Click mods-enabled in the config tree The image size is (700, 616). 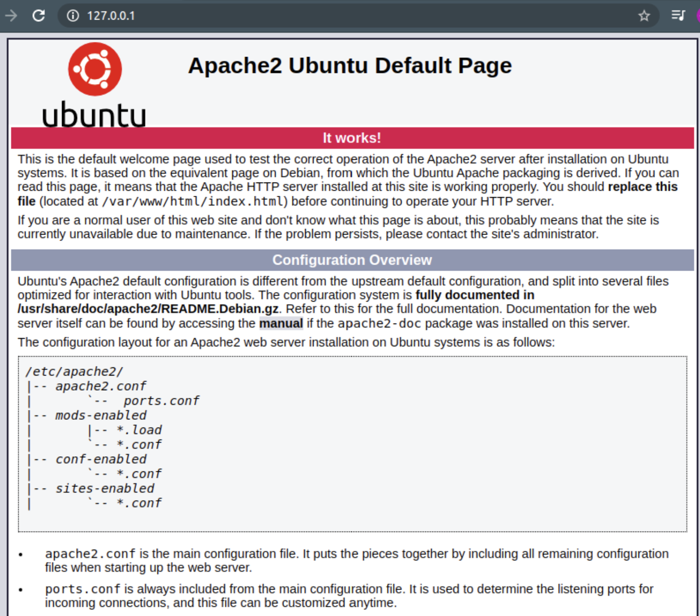tap(101, 415)
